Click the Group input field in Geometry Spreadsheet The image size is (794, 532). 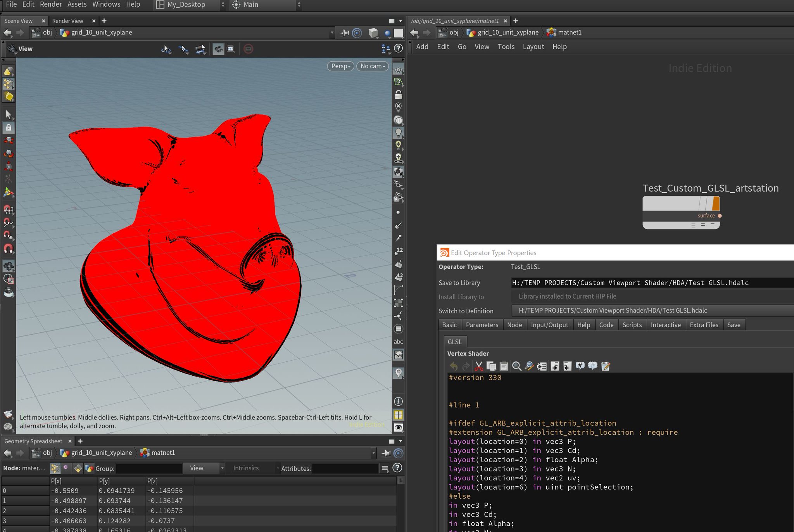pos(148,468)
